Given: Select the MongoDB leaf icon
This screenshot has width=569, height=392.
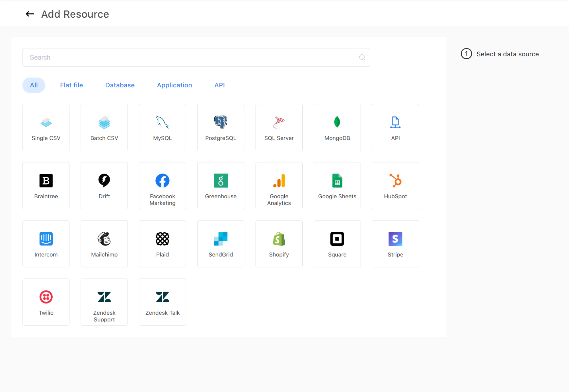Looking at the screenshot, I should [x=337, y=122].
